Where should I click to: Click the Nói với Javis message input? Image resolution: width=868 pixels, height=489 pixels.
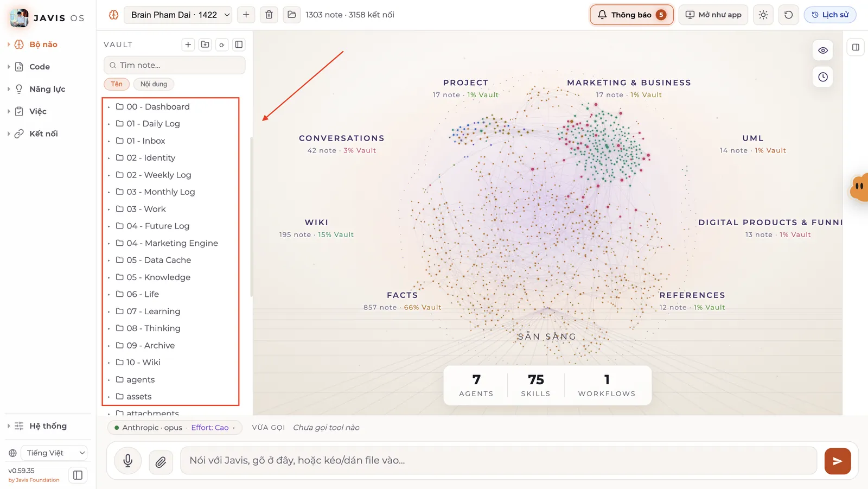coord(499,461)
